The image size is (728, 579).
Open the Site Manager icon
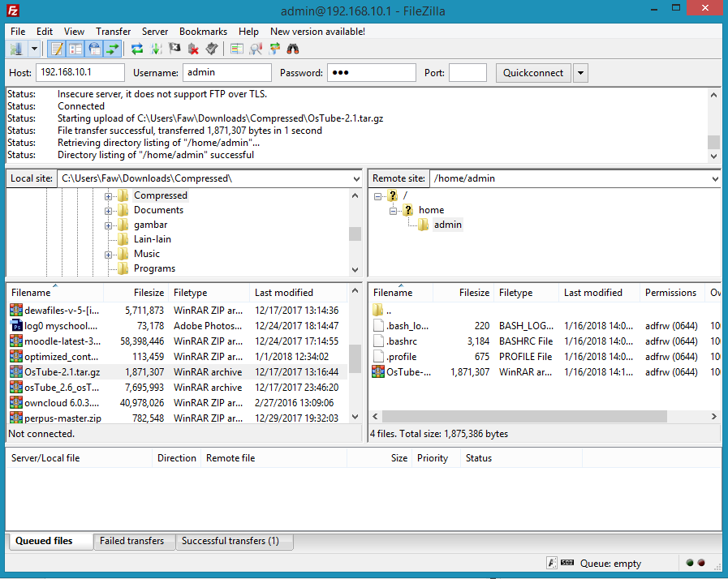tap(16, 49)
